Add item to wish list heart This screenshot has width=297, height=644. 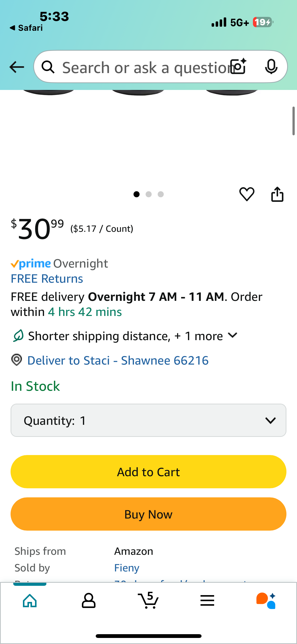click(x=247, y=194)
